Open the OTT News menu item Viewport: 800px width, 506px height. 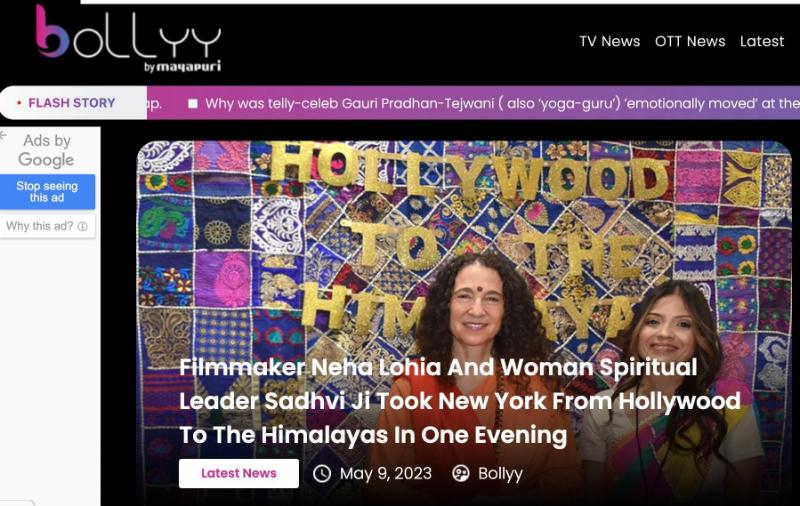[x=690, y=41]
